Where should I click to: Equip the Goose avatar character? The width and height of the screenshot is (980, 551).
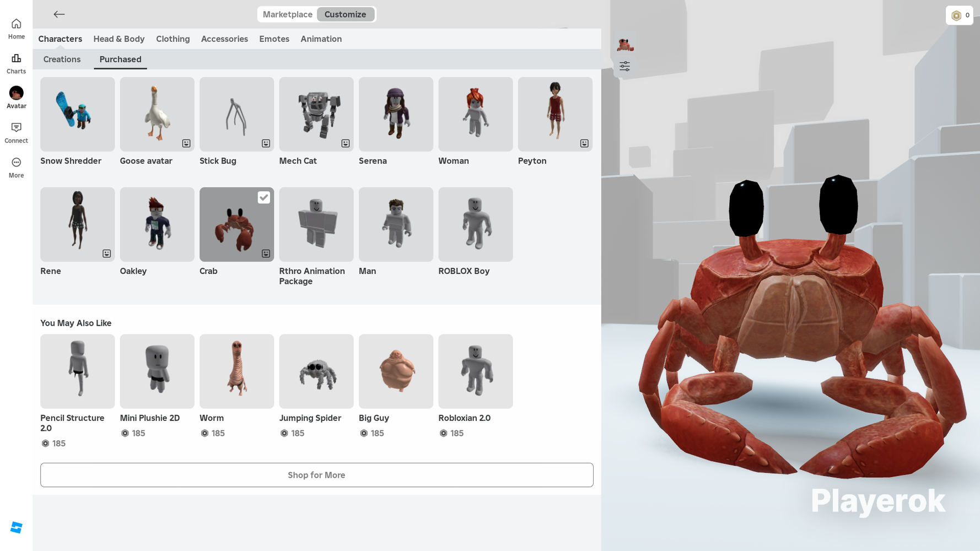click(x=157, y=114)
